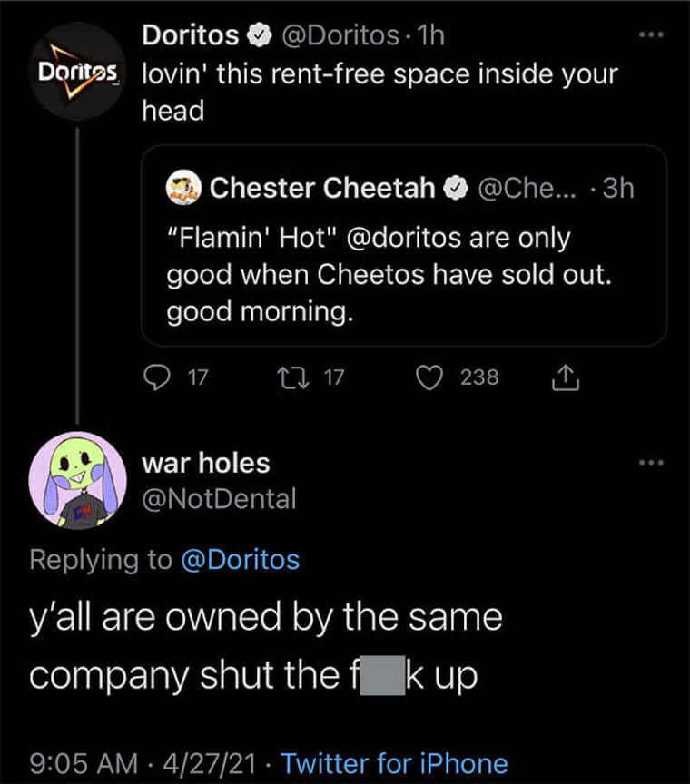Viewport: 690px width, 784px height.
Task: Click the reply icon under Doritos tweet
Action: 157,377
